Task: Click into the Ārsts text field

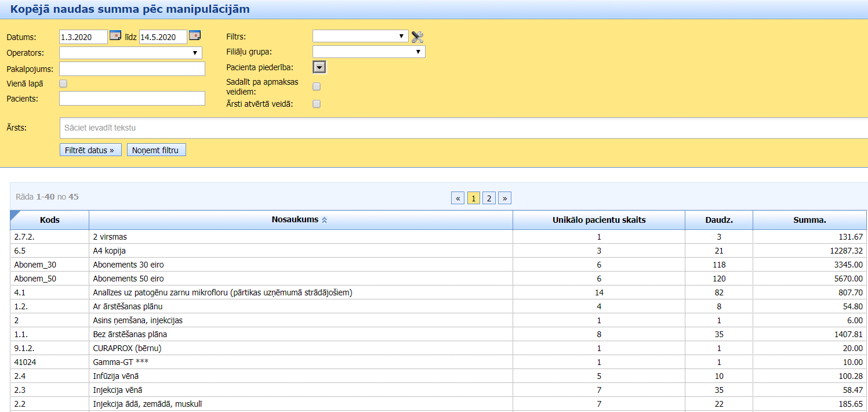Action: pyautogui.click(x=463, y=128)
